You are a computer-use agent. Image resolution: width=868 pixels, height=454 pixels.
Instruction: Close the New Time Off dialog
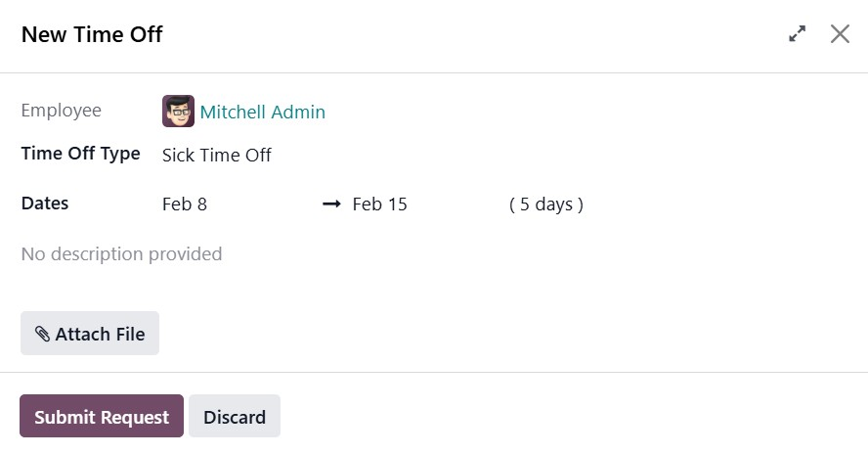click(x=840, y=34)
